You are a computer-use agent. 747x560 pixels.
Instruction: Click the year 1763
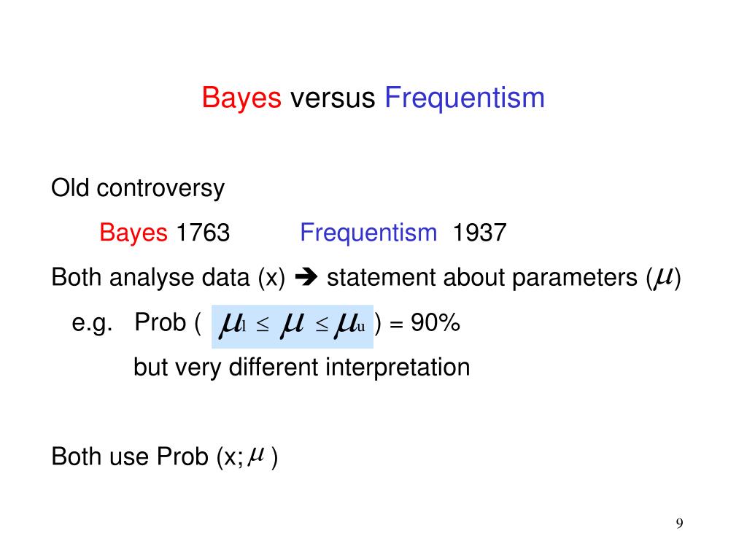203,233
